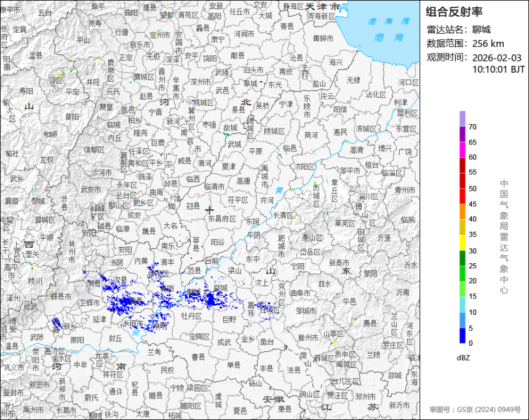This screenshot has height=420, width=529.
Task: Click the 青州市 map label
Action: point(405,190)
